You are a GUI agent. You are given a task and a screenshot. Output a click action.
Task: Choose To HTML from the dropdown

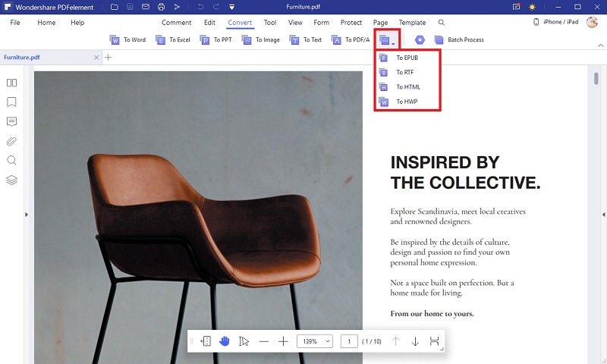[x=407, y=87]
